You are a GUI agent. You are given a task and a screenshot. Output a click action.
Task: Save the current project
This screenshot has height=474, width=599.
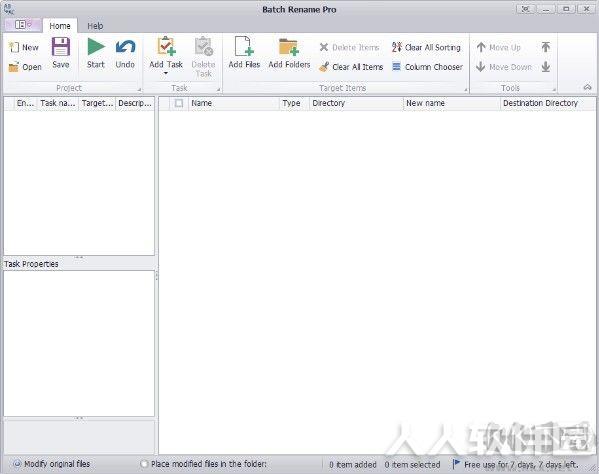click(x=61, y=53)
